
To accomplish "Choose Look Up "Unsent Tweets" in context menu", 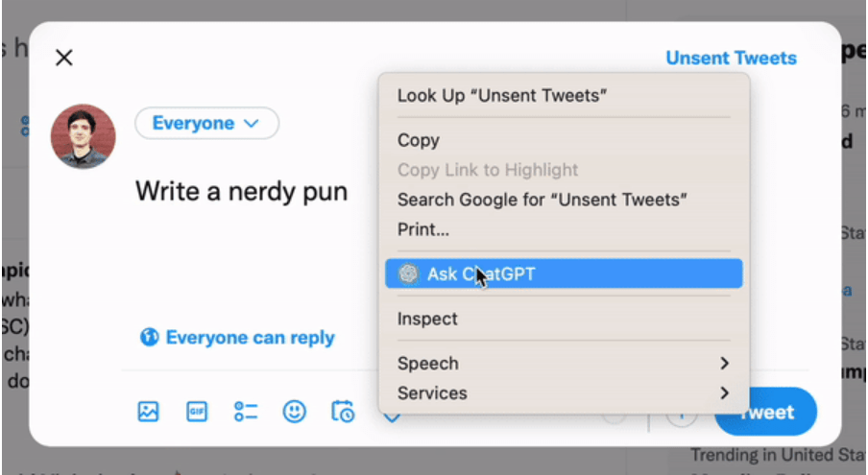I will (564, 96).
